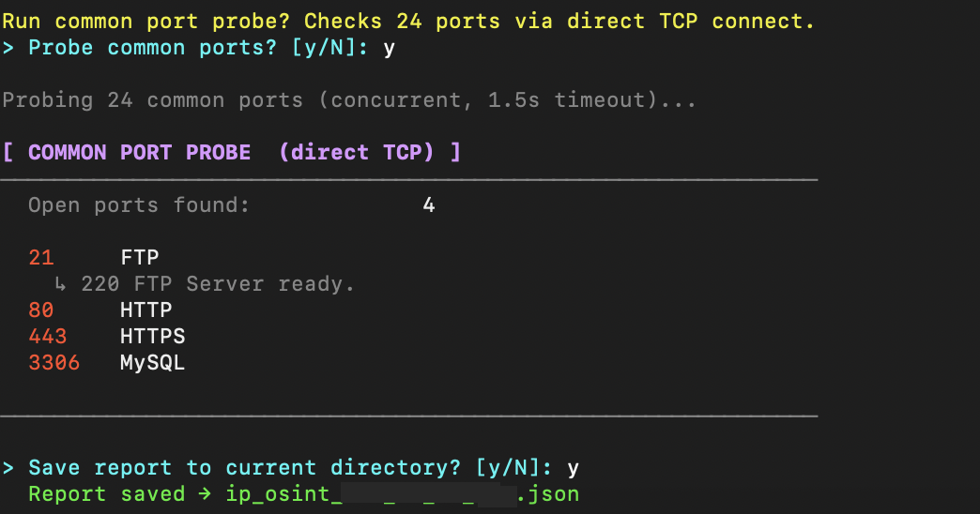Click the MySQL service label

point(153,362)
